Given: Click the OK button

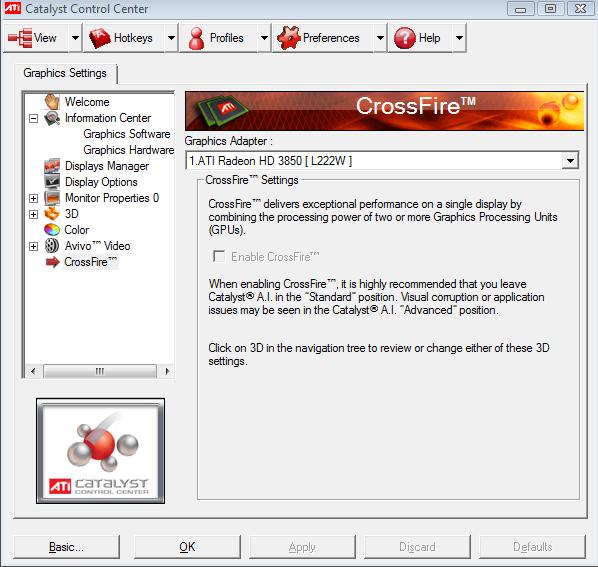Looking at the screenshot, I should click(x=187, y=547).
